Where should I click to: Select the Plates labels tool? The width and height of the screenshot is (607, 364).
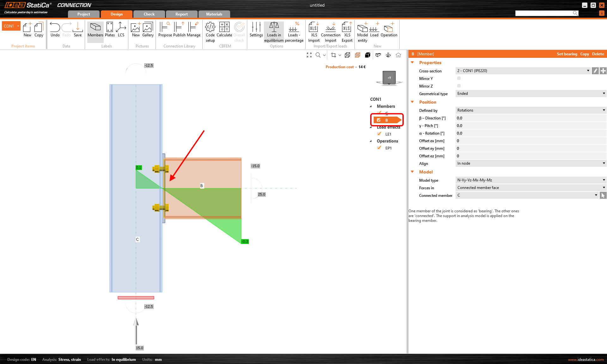[x=110, y=30]
